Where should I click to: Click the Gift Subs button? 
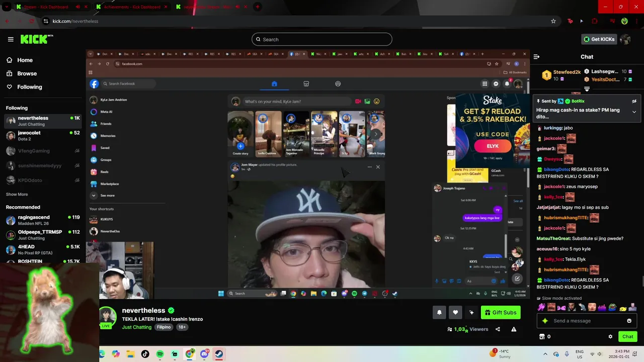point(501,312)
